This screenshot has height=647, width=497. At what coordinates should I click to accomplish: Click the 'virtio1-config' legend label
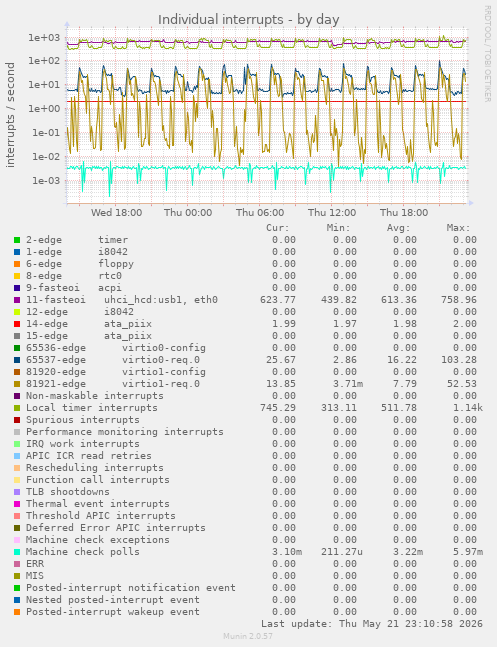(x=163, y=371)
